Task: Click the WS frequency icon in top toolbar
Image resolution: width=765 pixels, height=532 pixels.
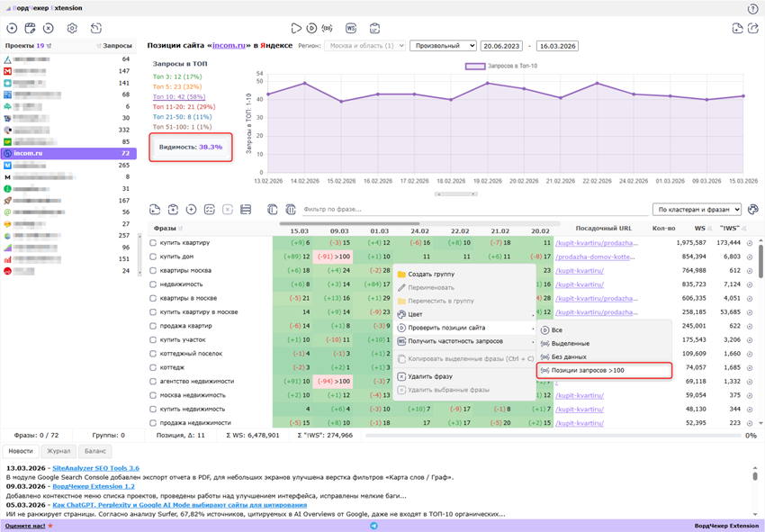Action: point(351,29)
